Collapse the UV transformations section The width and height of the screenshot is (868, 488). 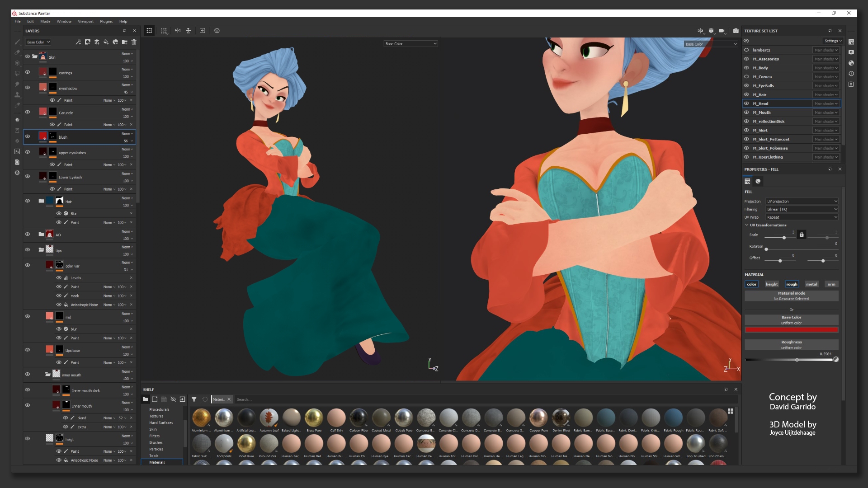[747, 225]
